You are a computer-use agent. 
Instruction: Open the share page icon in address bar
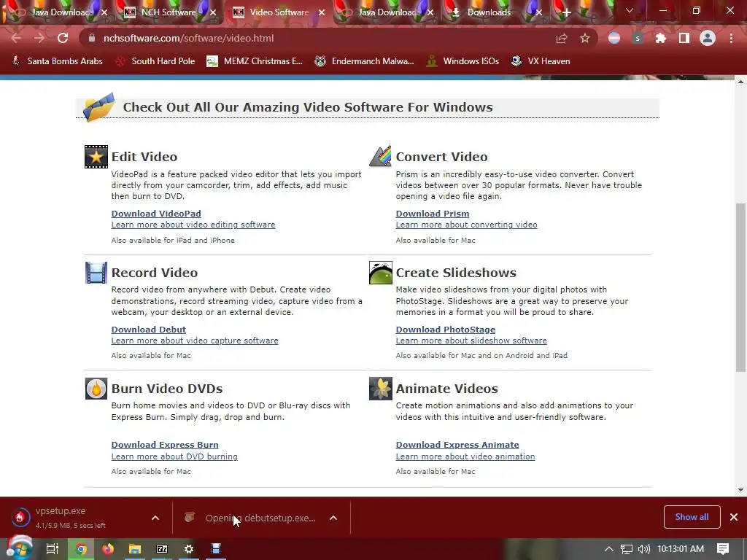[x=562, y=38]
